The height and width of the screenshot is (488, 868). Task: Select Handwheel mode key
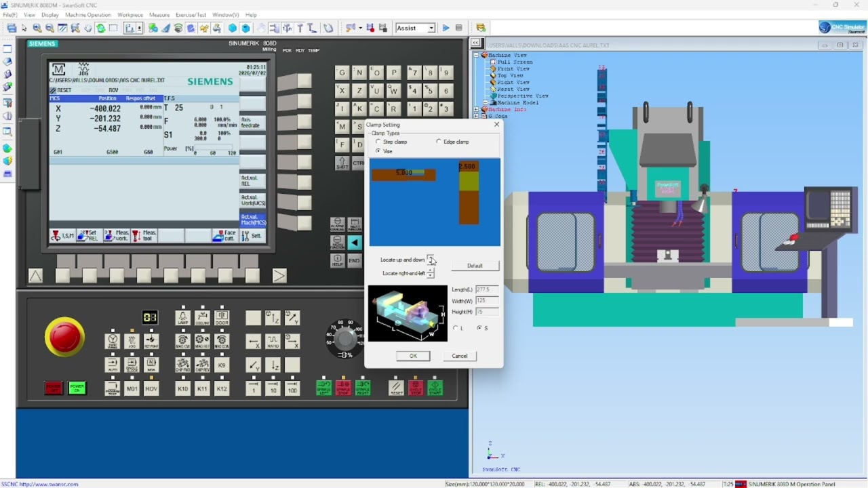click(x=113, y=340)
